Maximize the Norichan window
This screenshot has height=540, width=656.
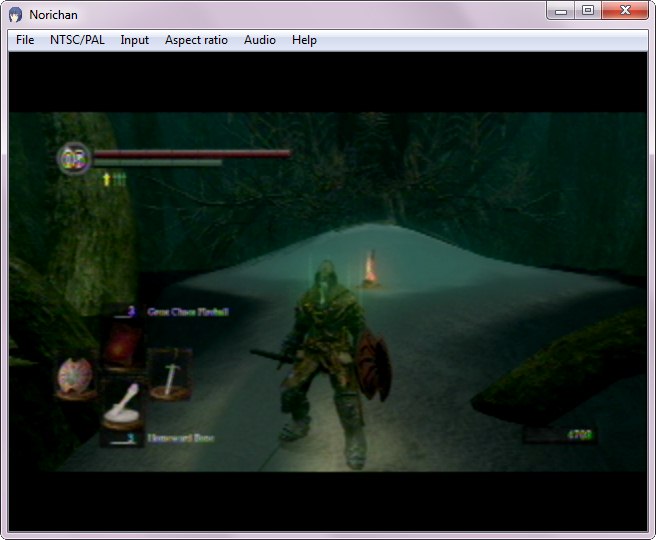click(587, 11)
